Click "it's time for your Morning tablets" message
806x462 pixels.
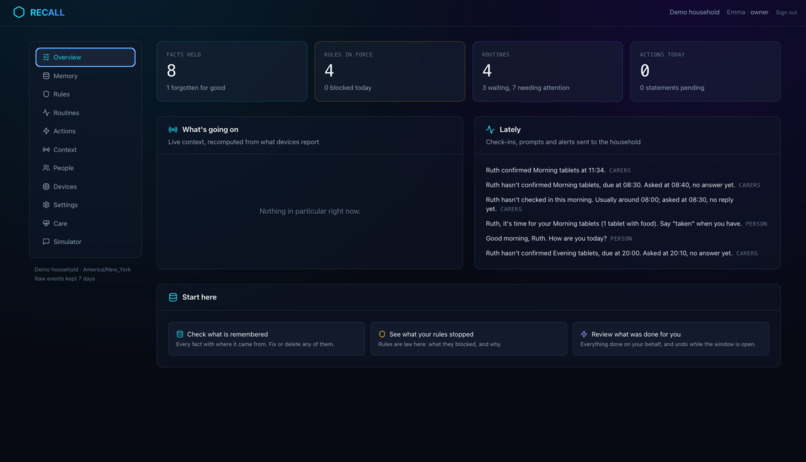614,224
